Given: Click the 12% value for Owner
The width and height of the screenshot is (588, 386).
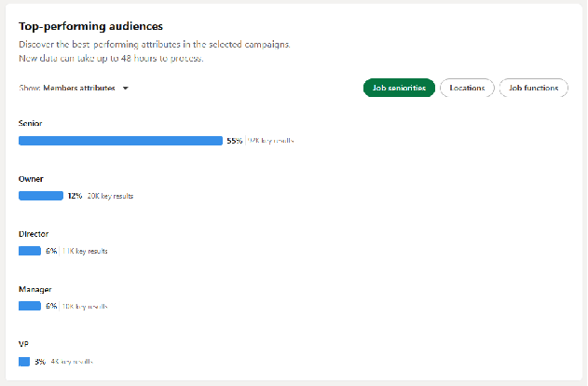Looking at the screenshot, I should click(x=75, y=196).
